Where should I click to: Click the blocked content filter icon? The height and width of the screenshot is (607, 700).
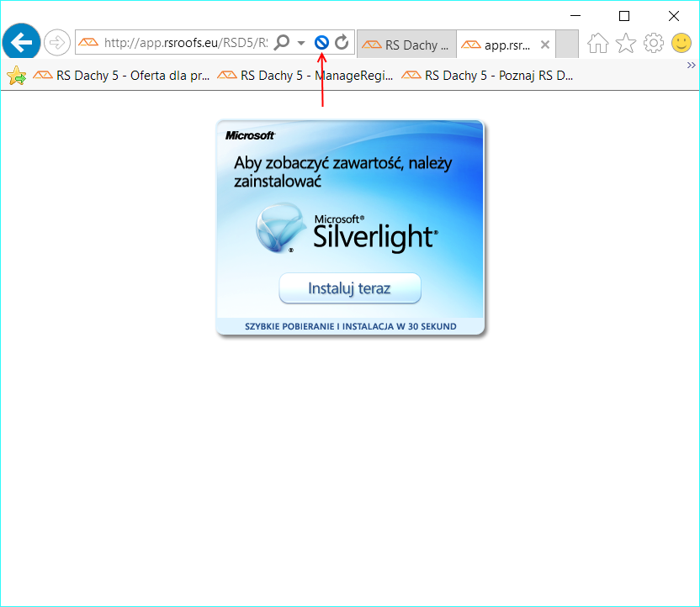pos(321,42)
